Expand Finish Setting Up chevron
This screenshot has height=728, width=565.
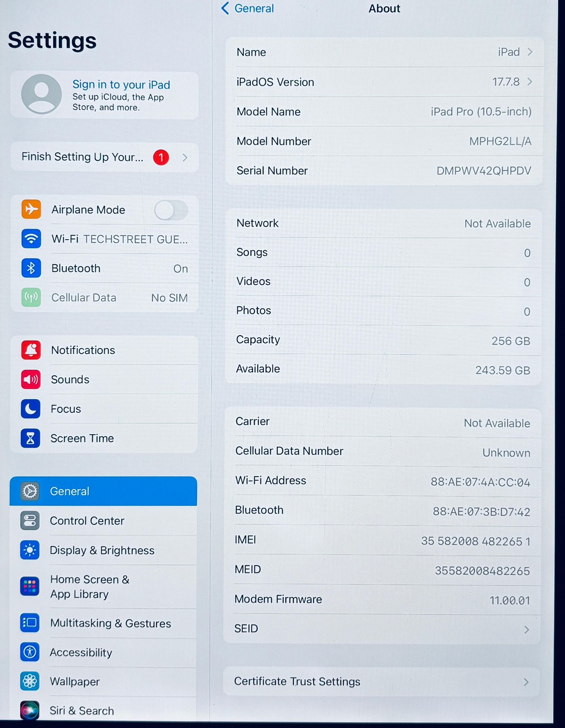pyautogui.click(x=185, y=157)
